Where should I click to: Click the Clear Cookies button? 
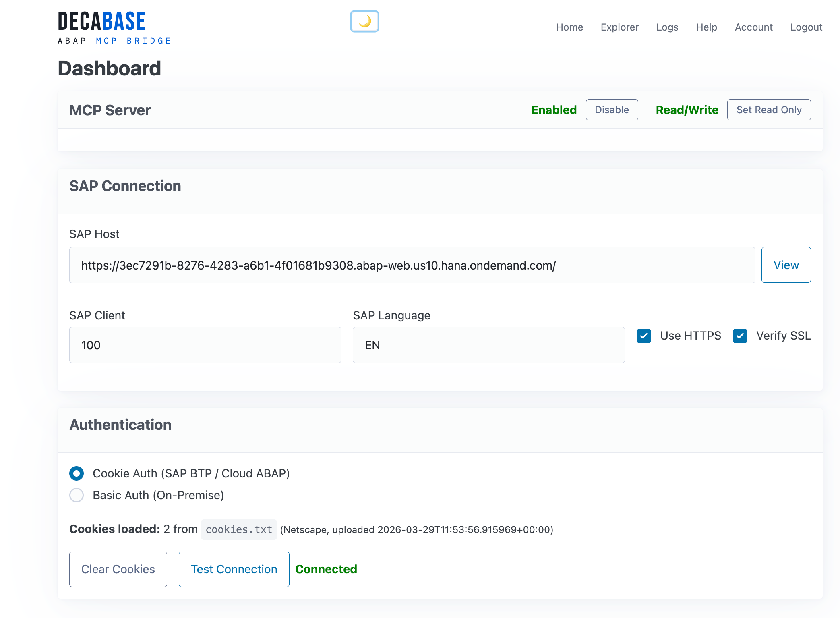point(118,569)
